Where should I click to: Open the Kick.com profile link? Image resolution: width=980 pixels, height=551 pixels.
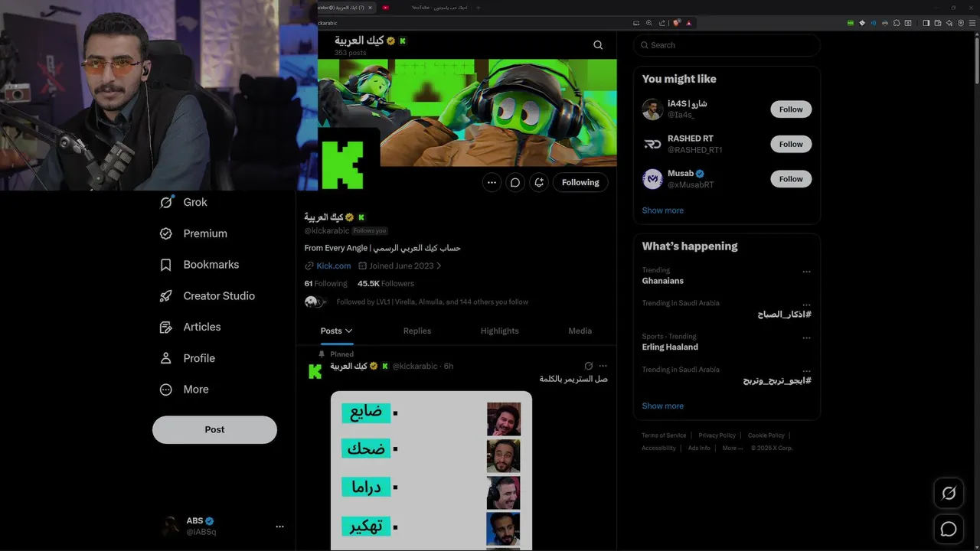point(334,266)
